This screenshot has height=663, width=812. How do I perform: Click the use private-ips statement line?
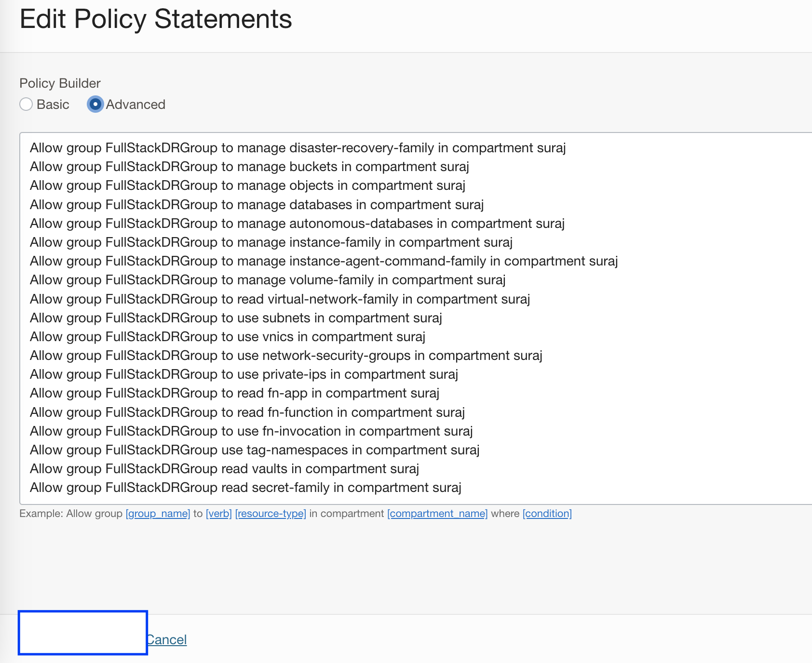click(x=244, y=374)
